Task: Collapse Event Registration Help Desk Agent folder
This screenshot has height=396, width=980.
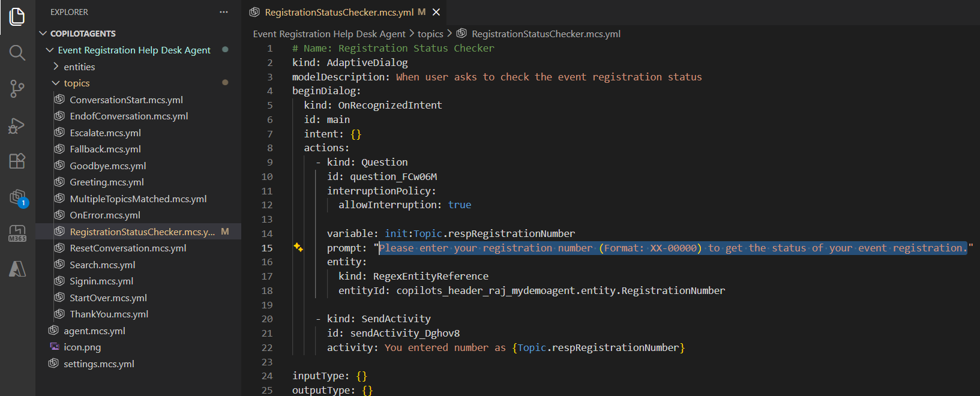Action: pyautogui.click(x=50, y=50)
